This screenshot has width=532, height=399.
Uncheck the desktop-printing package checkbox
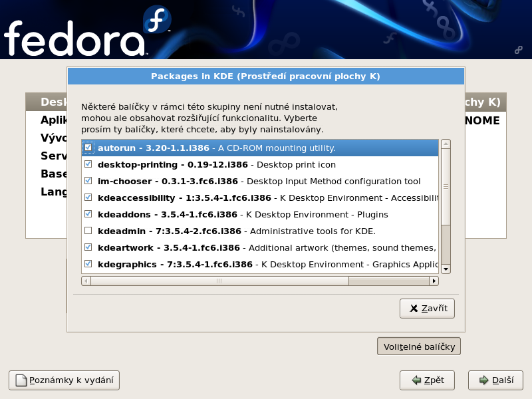coord(88,164)
